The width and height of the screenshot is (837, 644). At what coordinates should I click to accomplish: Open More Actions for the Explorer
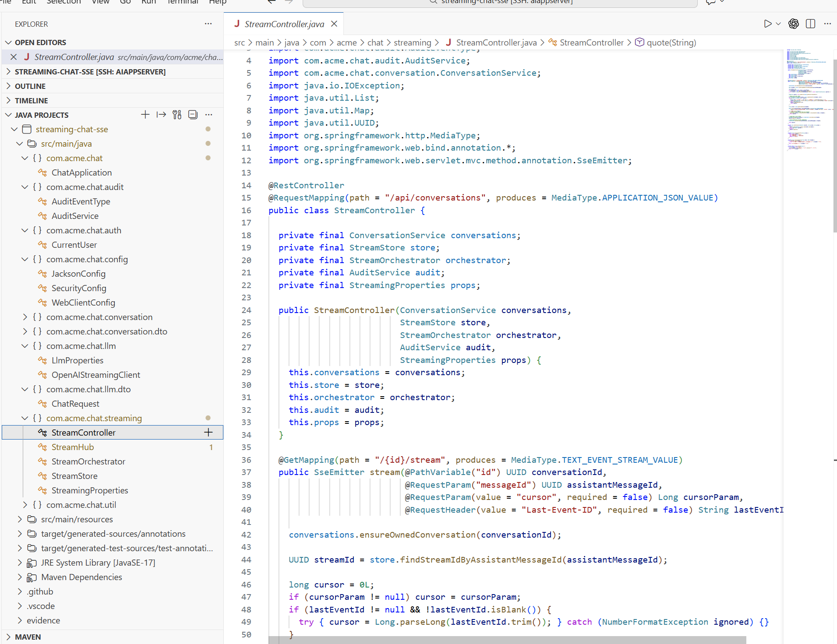[208, 24]
